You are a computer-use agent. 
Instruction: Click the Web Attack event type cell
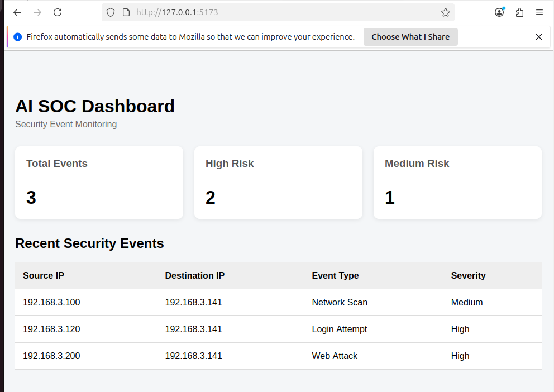click(x=335, y=356)
